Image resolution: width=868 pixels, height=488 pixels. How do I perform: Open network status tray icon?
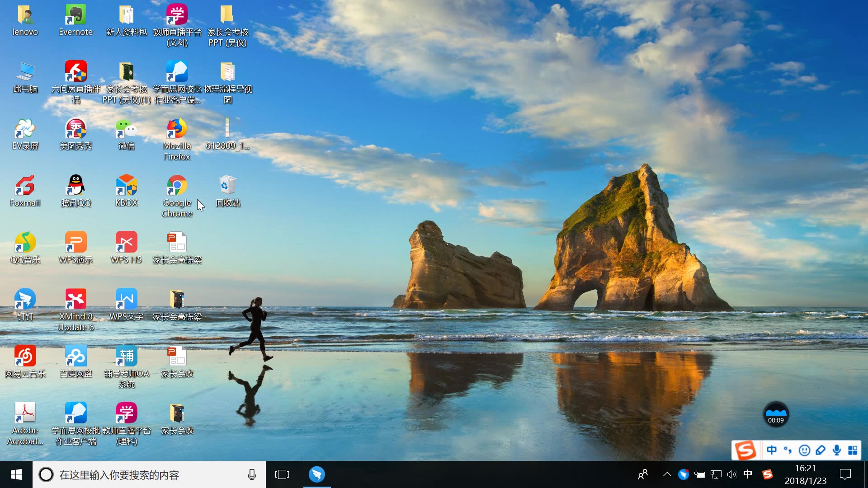coord(716,474)
